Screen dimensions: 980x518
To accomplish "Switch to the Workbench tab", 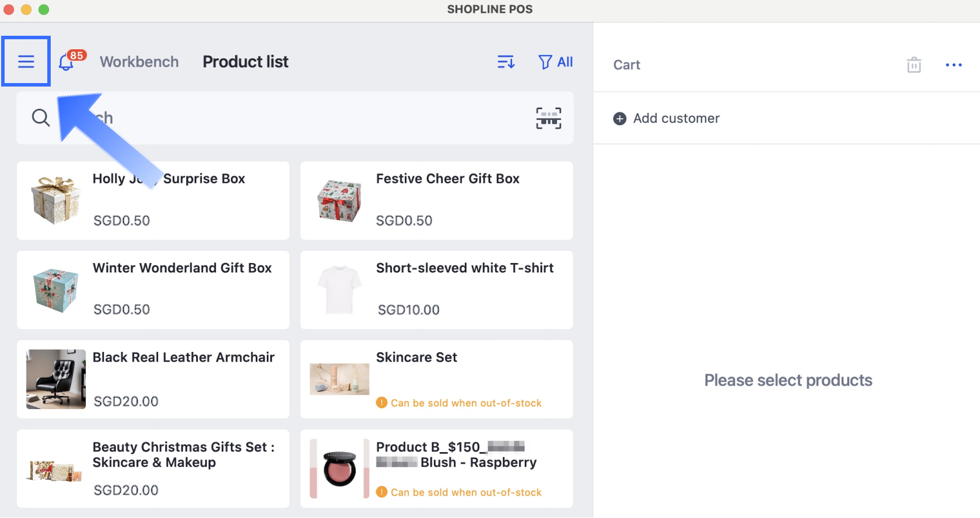I will pyautogui.click(x=139, y=62).
